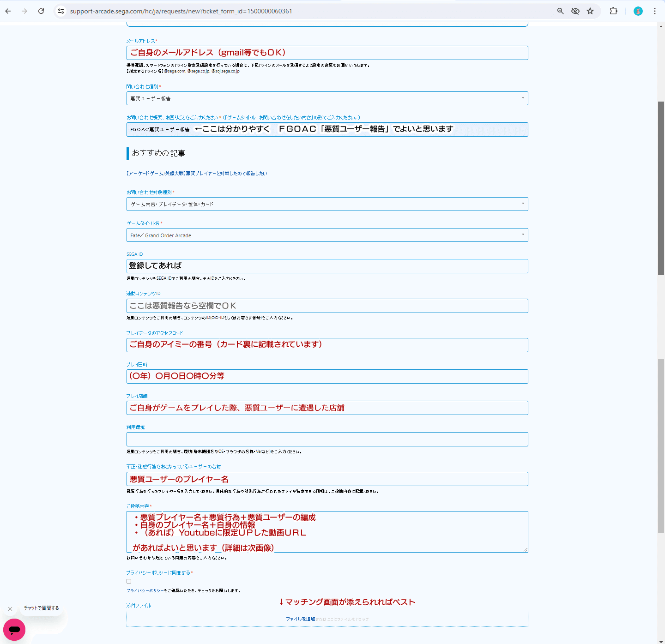Open the お問い合わせ対象種別 dropdown
The image size is (665, 644).
pos(327,204)
